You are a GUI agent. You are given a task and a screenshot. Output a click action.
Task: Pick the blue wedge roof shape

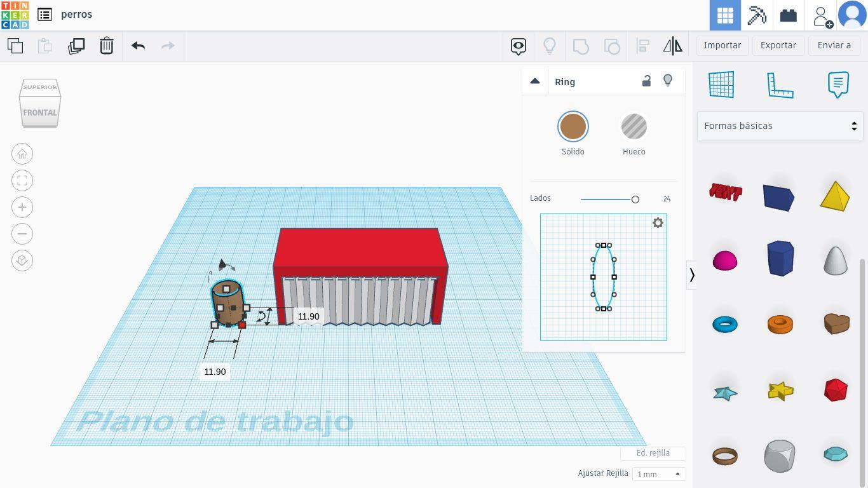coord(779,198)
